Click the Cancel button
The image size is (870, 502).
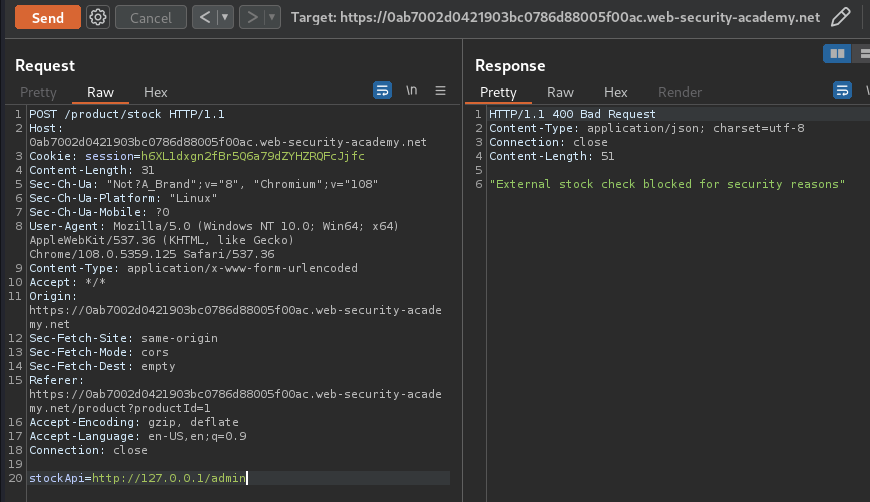[151, 17]
